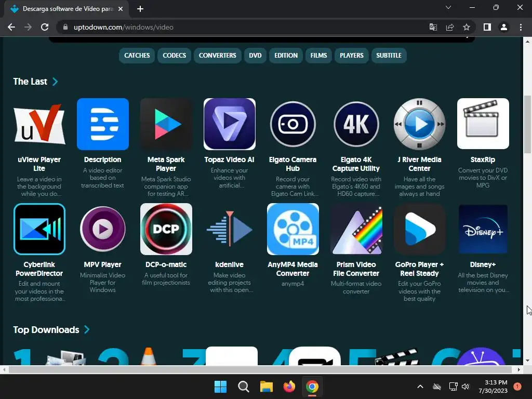532x399 pixels.
Task: Click text 'Multi-format video converter'
Action: pos(356,287)
